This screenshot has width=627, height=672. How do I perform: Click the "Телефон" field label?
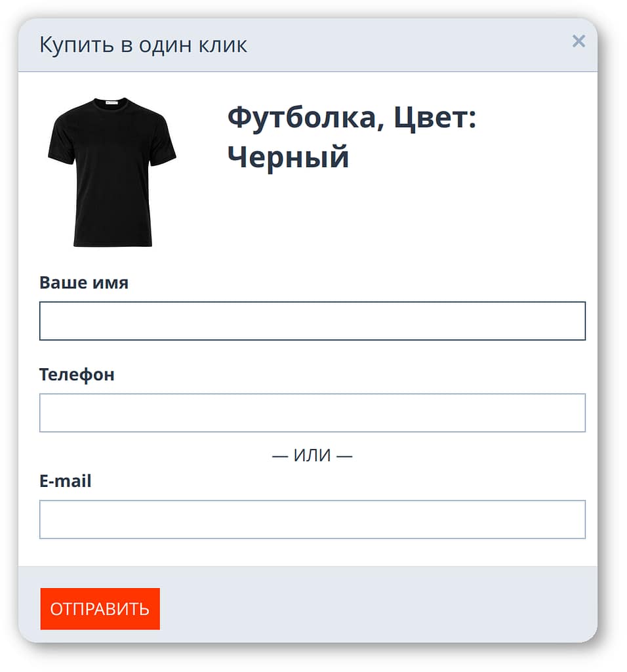click(x=77, y=375)
